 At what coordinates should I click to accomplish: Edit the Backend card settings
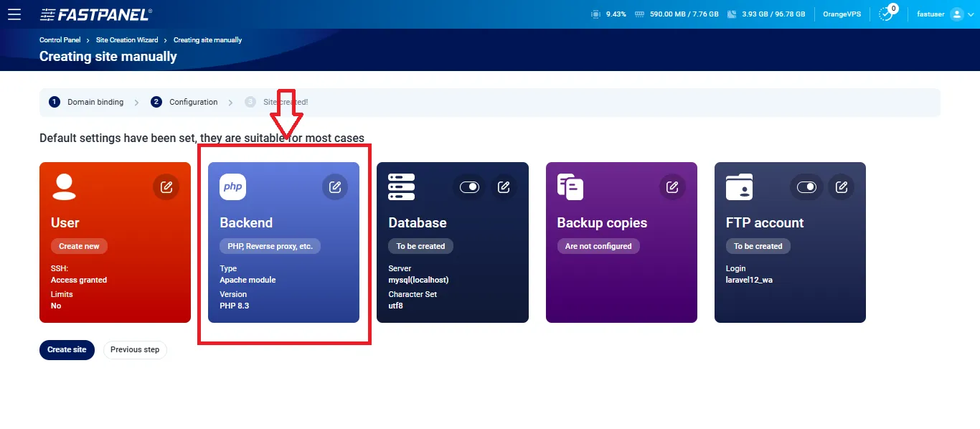click(335, 187)
